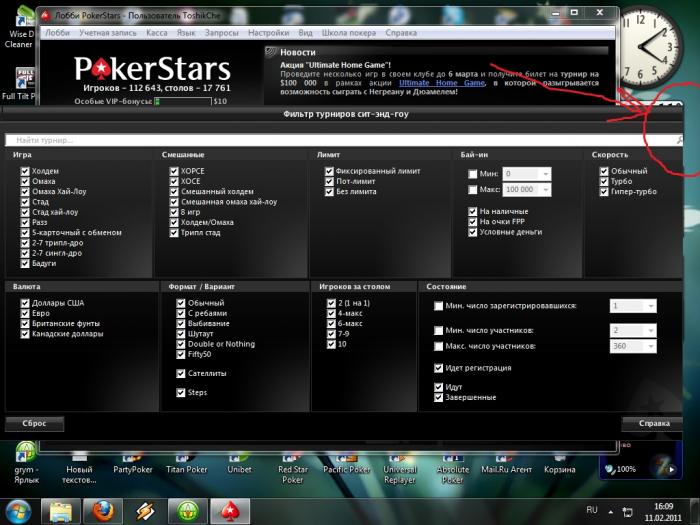Enable Макс. число участников checkbox
Image resolution: width=700 pixels, height=525 pixels.
[x=438, y=346]
